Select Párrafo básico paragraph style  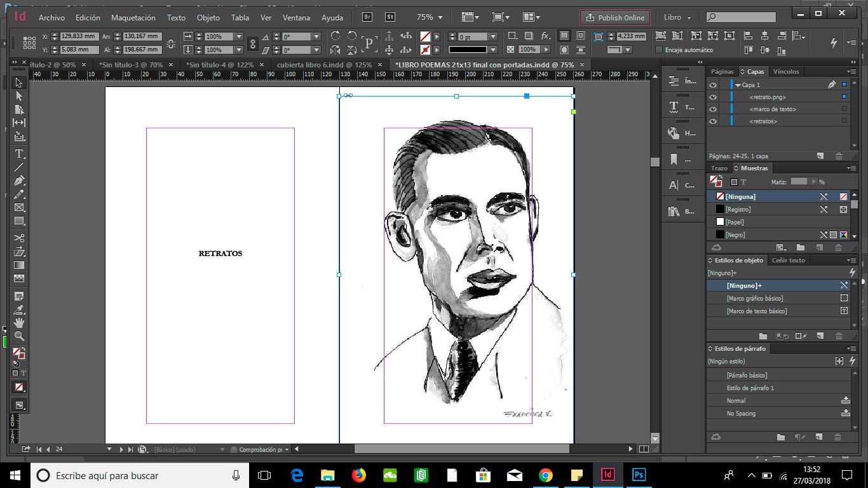pos(779,375)
